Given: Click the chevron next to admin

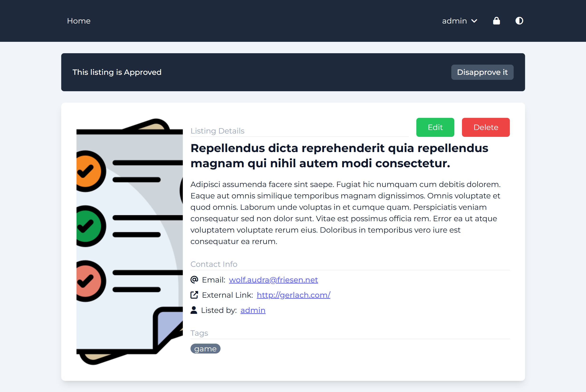Looking at the screenshot, I should tap(474, 21).
